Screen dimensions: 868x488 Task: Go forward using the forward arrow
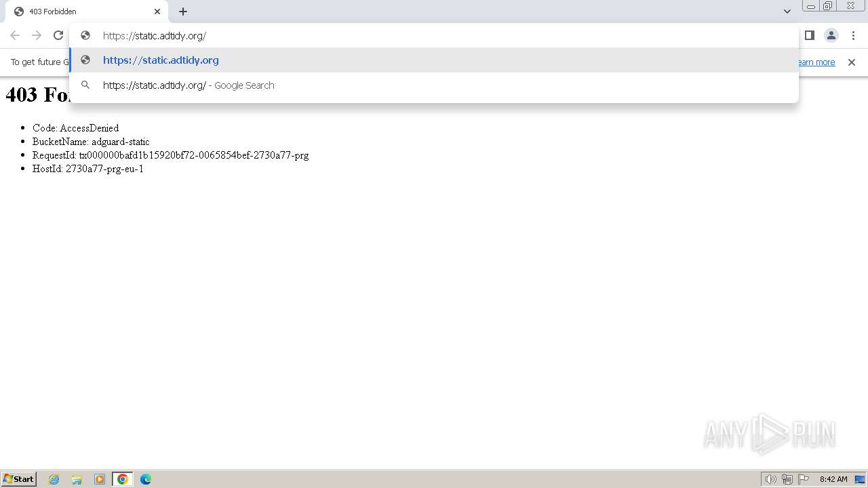click(x=37, y=35)
